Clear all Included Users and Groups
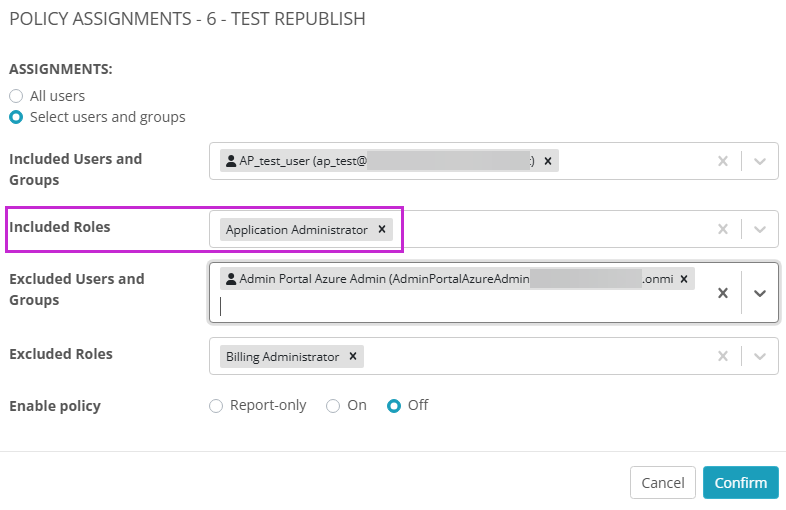The image size is (786, 510). point(722,161)
